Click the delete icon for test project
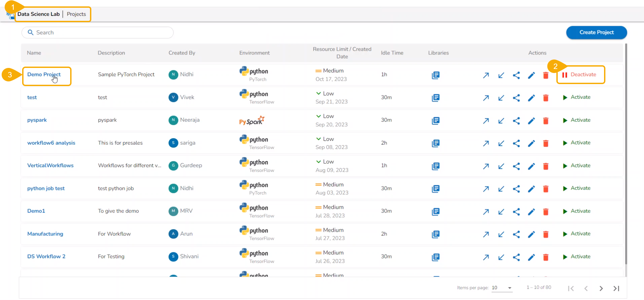Viewport: 644px width, 300px height. point(546,98)
